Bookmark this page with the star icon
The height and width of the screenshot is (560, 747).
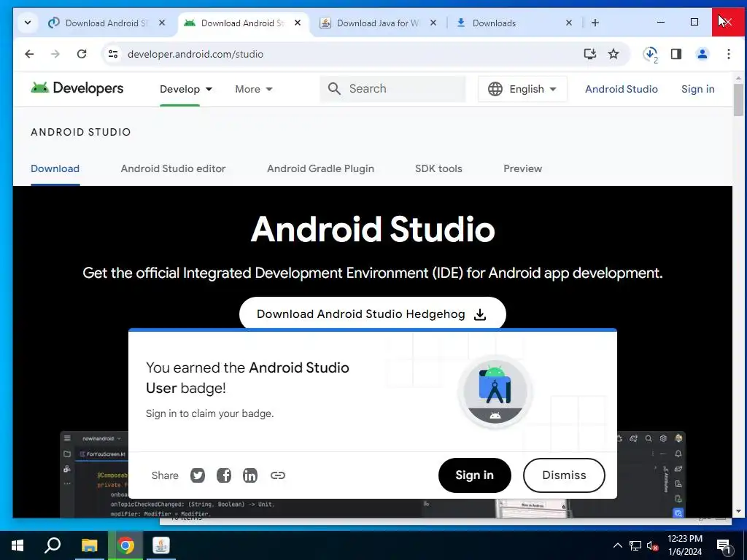click(x=614, y=54)
